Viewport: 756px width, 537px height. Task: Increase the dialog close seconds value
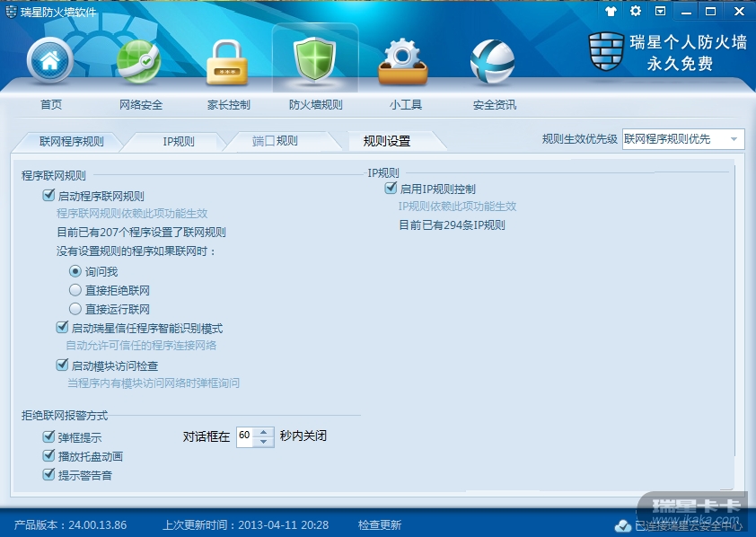[x=263, y=432]
